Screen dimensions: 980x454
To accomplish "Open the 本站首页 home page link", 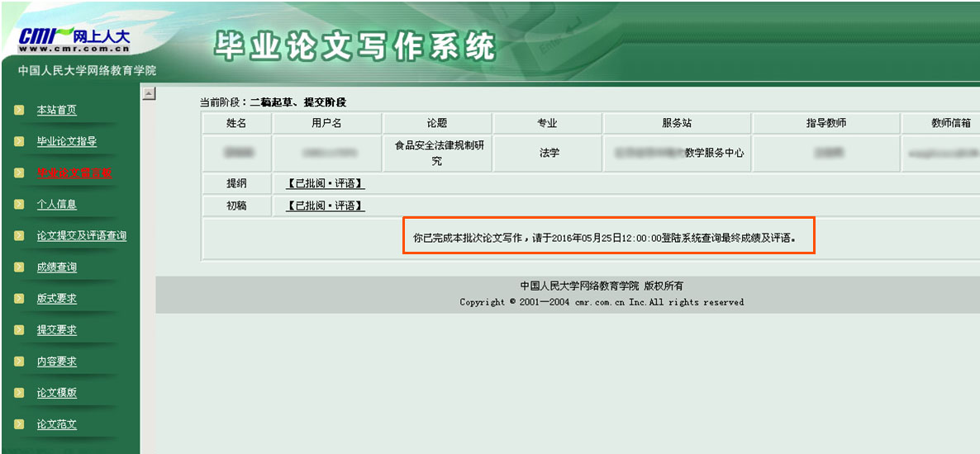I will coord(56,111).
